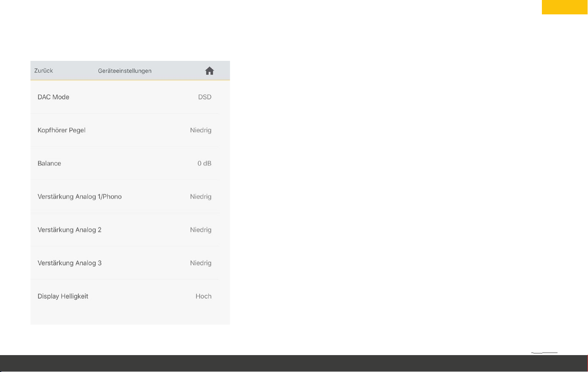Change the DSD value for DAC Mode

(205, 97)
